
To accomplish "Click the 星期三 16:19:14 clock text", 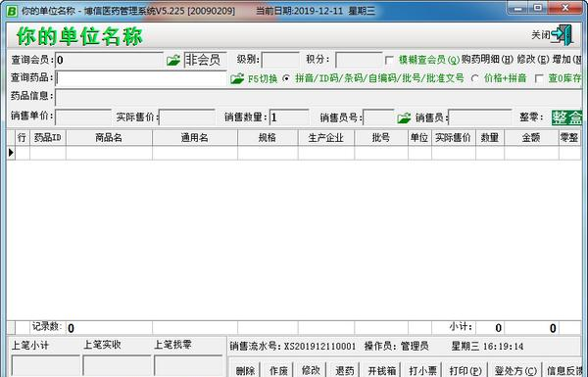I will click(487, 347).
